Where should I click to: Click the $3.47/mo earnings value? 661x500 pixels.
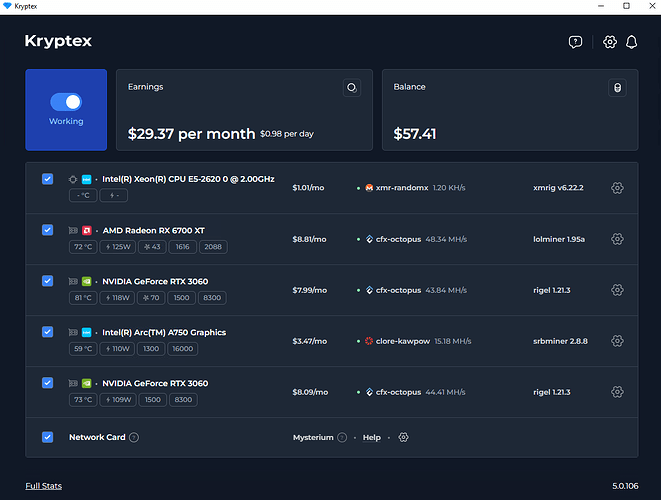pos(309,341)
